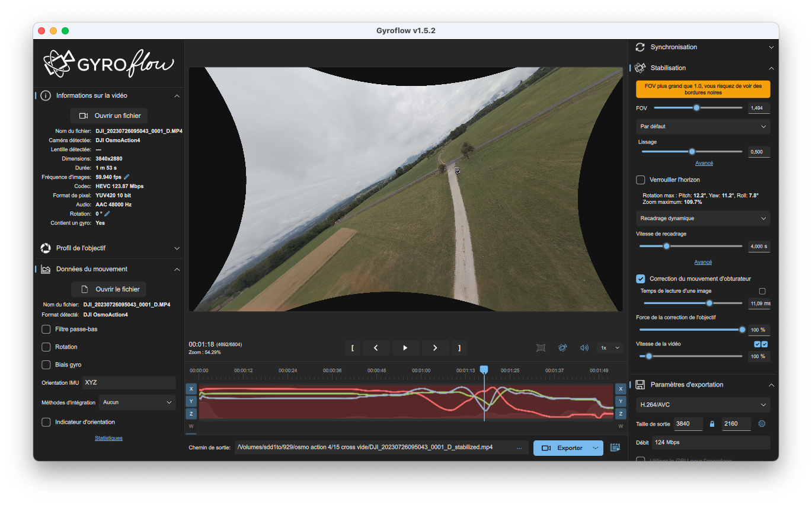Viewport: 812px width, 505px height.
Task: Collapse the Stabilisation section
Action: [771, 68]
